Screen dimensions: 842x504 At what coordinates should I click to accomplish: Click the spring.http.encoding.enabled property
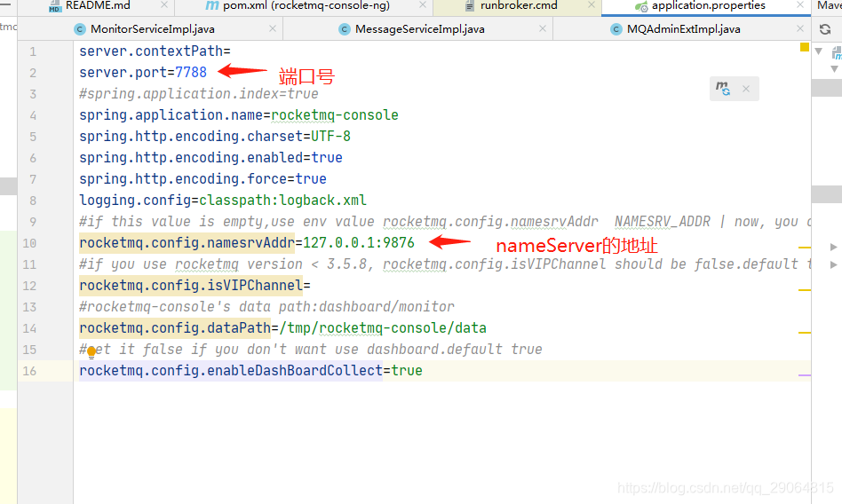(x=191, y=158)
